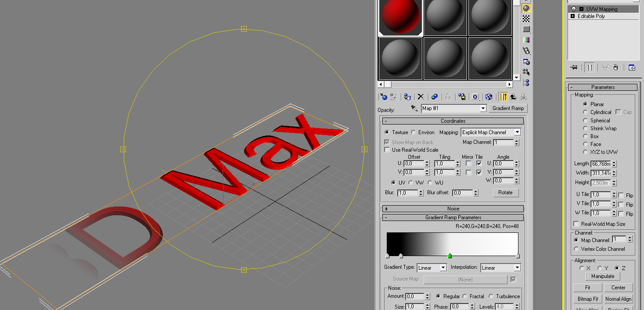The image size is (644, 310).
Task: Expand Editable Poly plus in stack
Action: [x=572, y=16]
